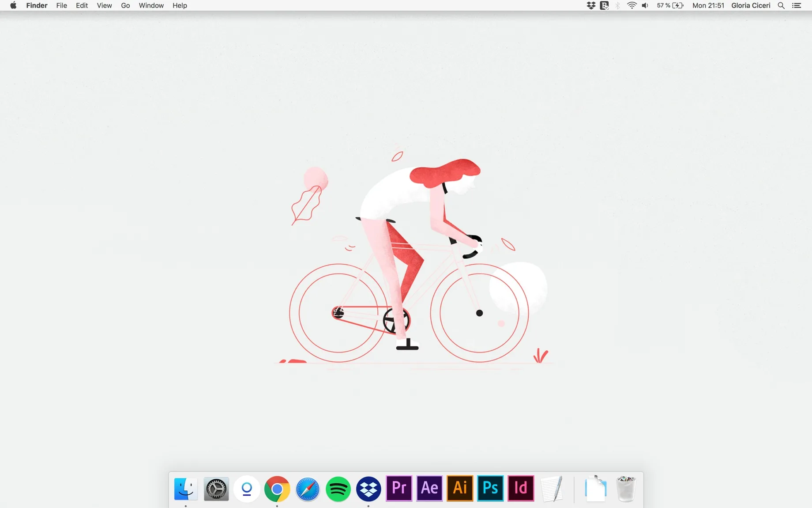The width and height of the screenshot is (812, 508).
Task: Click the B app menu bar icon
Action: click(605, 5)
